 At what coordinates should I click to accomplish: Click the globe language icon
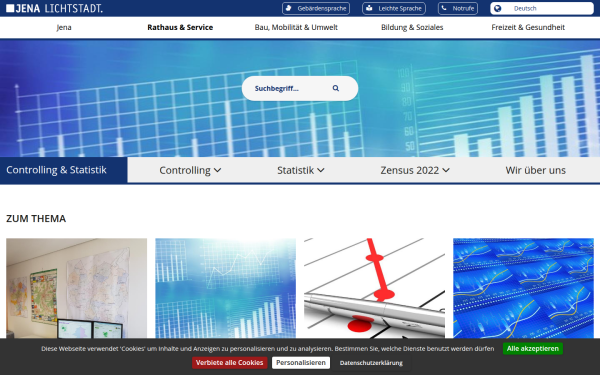coord(497,8)
